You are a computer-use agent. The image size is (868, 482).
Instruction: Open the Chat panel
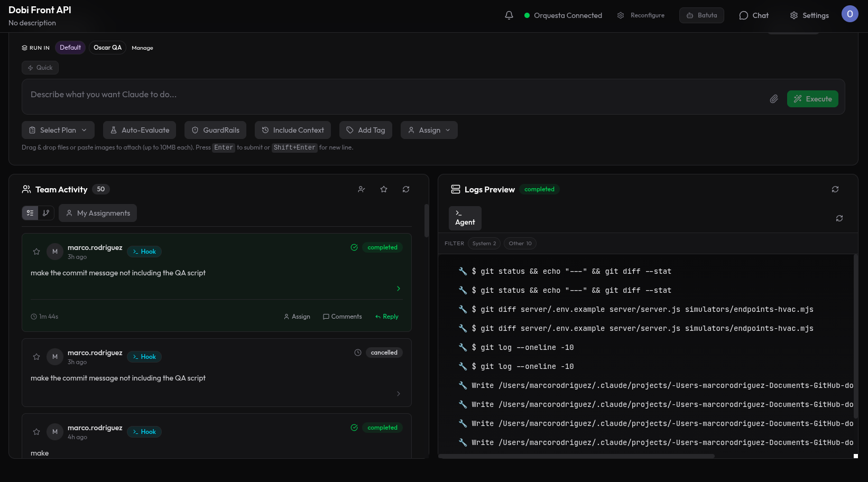pyautogui.click(x=754, y=15)
